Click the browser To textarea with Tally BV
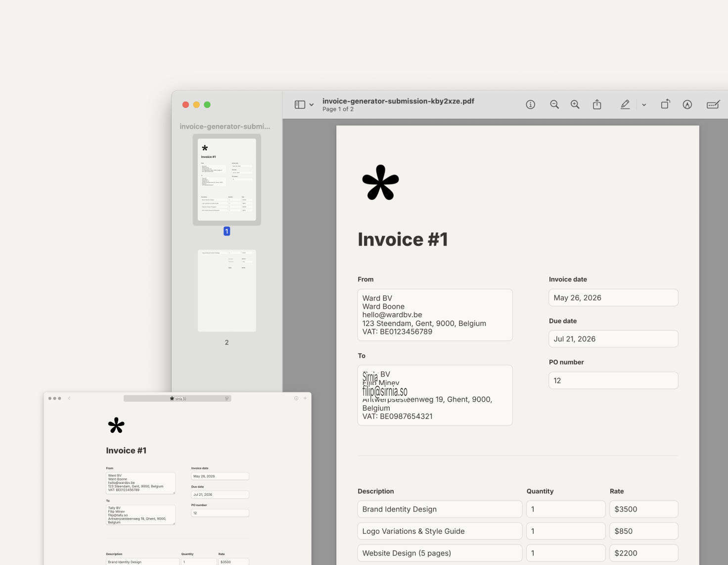Image resolution: width=728 pixels, height=565 pixels. [140, 515]
